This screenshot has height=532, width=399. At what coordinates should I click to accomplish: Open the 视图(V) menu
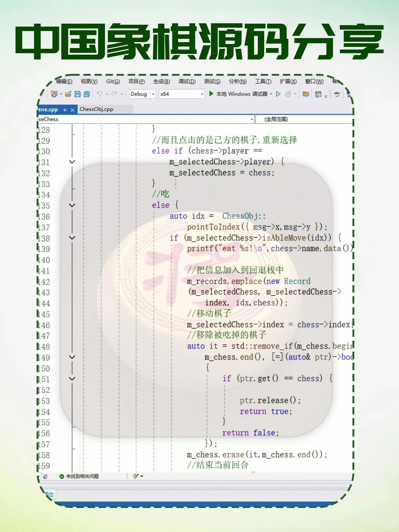tap(89, 81)
